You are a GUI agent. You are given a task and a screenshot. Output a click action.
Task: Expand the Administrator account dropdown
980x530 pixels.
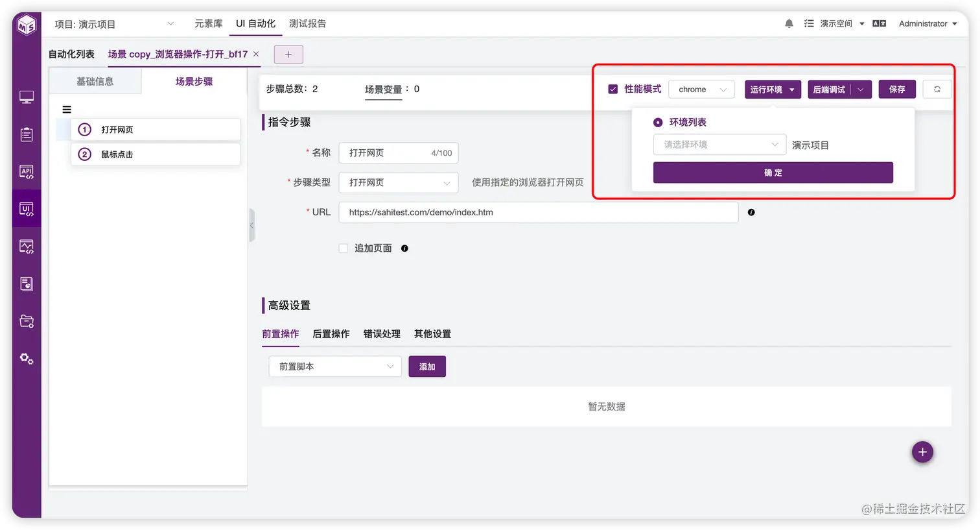tap(927, 23)
